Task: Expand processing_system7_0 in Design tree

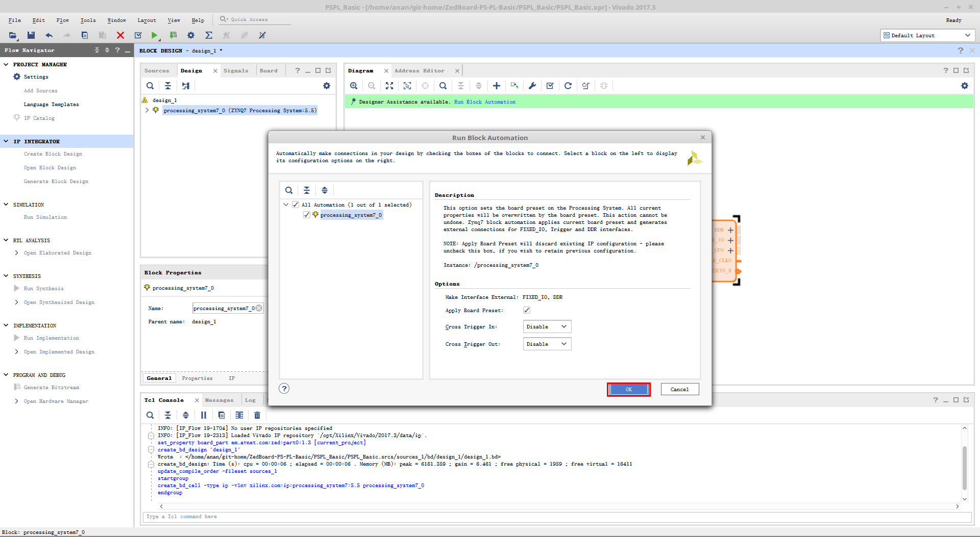Action: point(147,110)
